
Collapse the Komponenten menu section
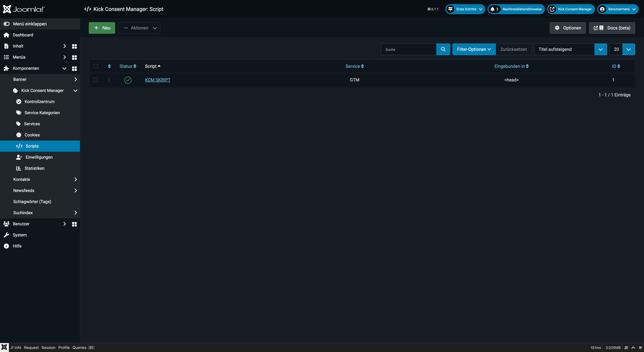pyautogui.click(x=64, y=68)
